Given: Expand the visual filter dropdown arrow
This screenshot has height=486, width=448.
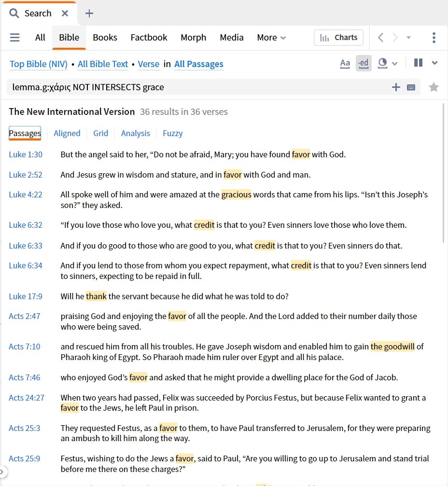Looking at the screenshot, I should point(395,64).
